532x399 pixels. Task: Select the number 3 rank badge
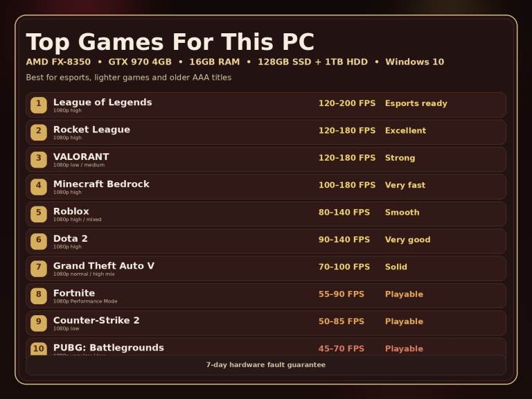click(39, 159)
